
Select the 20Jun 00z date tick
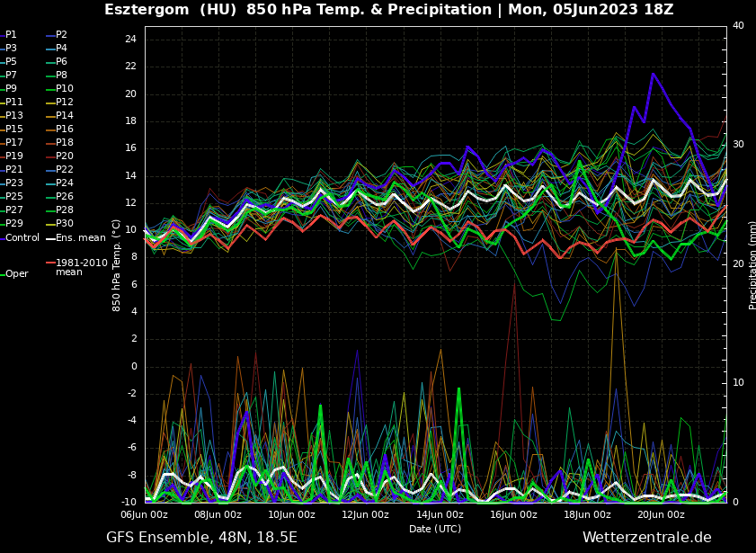pyautogui.click(x=661, y=515)
